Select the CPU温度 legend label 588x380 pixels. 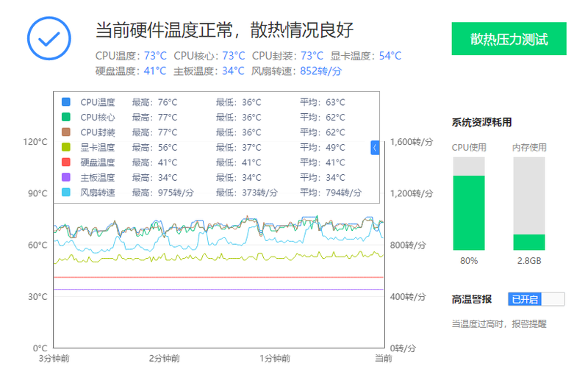[x=98, y=102]
